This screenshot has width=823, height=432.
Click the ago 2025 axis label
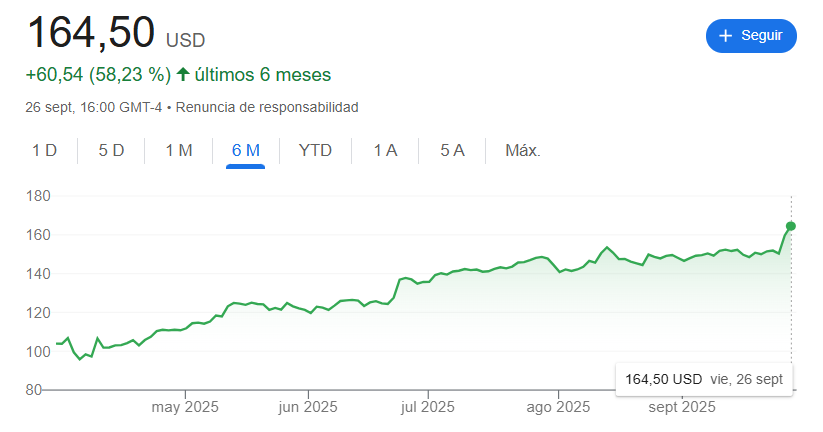tap(558, 407)
